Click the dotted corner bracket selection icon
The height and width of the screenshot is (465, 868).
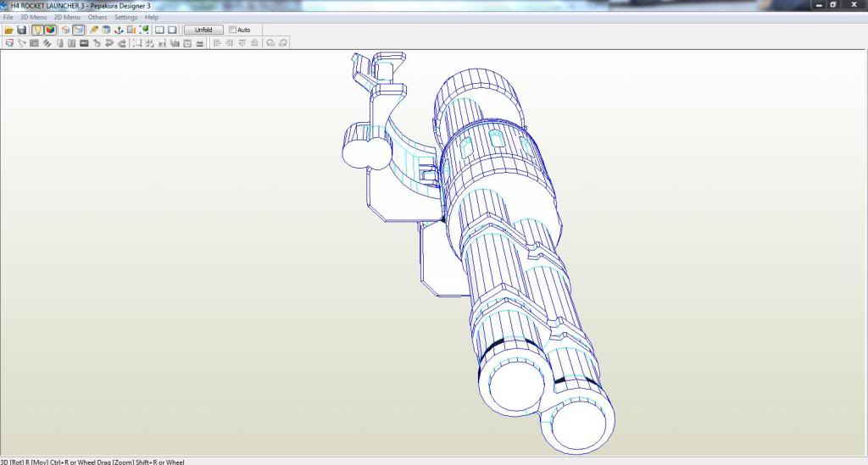tap(137, 43)
